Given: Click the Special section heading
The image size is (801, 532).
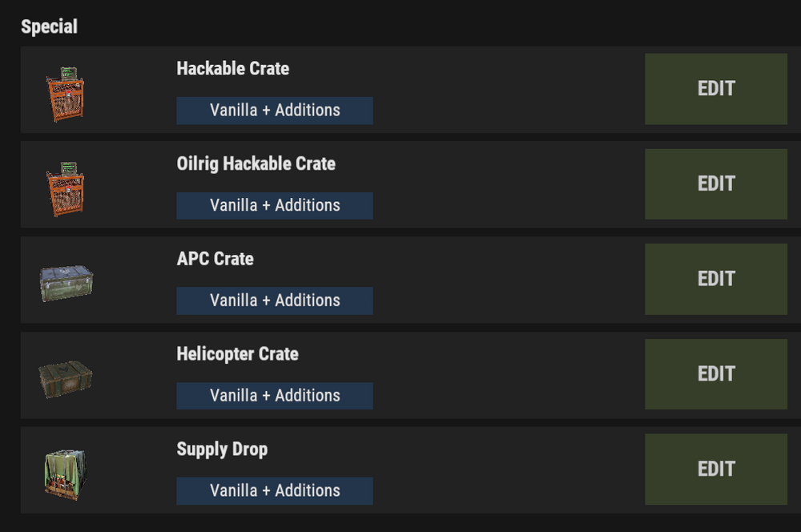Looking at the screenshot, I should pyautogui.click(x=50, y=27).
